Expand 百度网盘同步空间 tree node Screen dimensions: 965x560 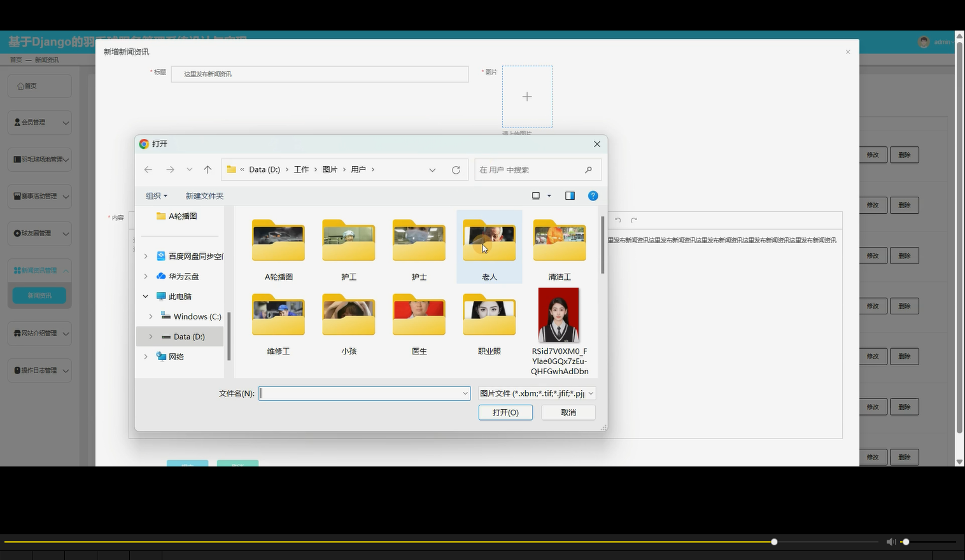click(x=146, y=256)
